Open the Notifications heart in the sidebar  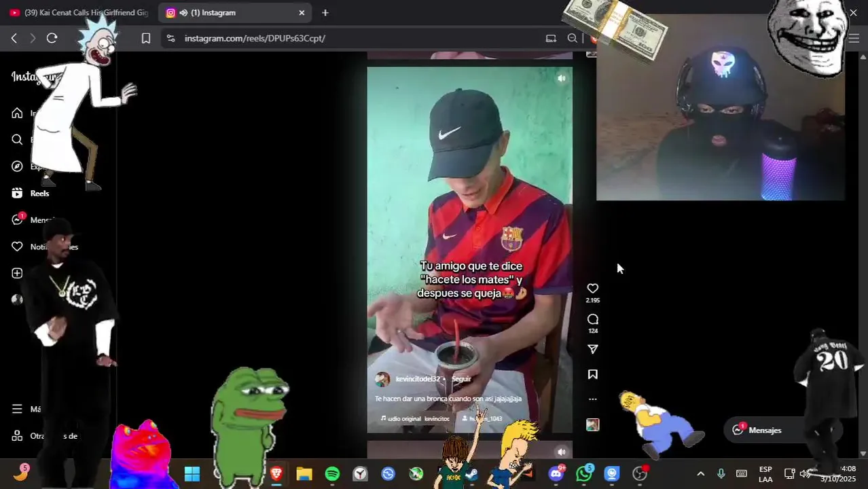[x=17, y=247]
